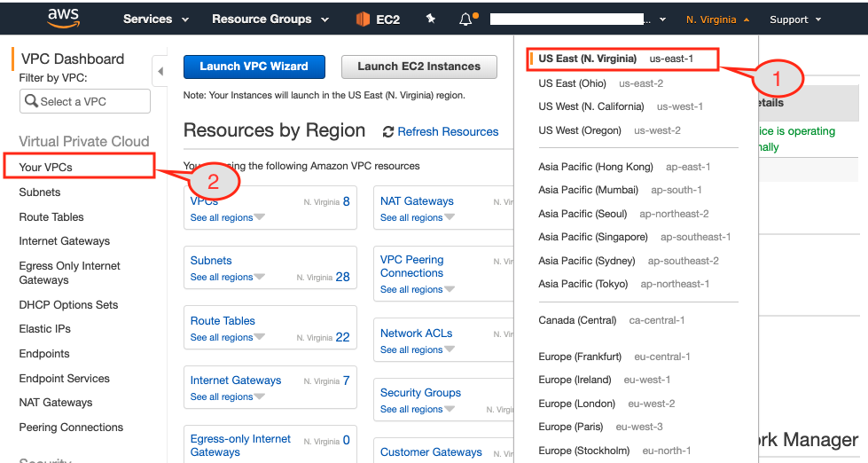Viewport: 868px width, 463px height.
Task: Open the Internet Gateways resource card link
Action: [x=236, y=381]
